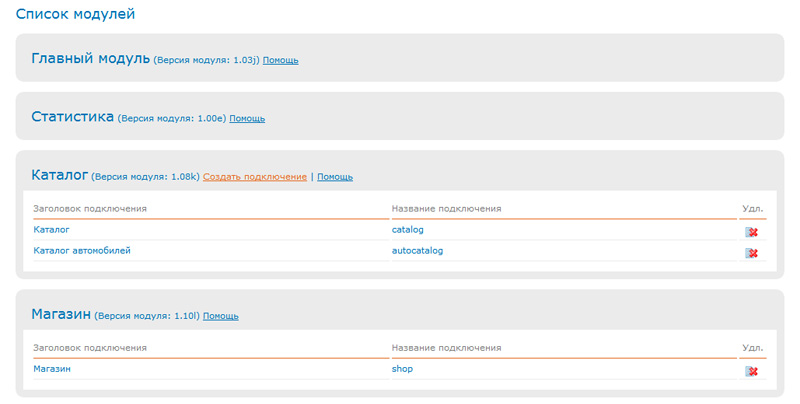The height and width of the screenshot is (404, 800).
Task: Delete the autocatalog connection
Action: [752, 253]
